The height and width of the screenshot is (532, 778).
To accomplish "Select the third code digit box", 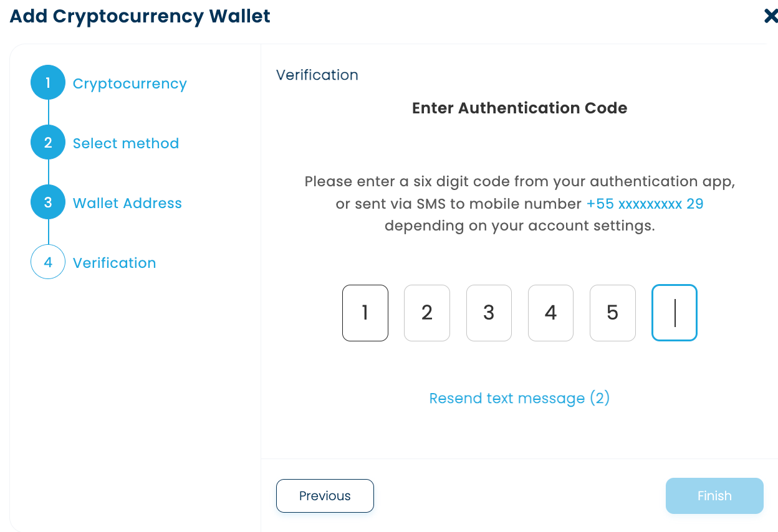I will coord(489,313).
